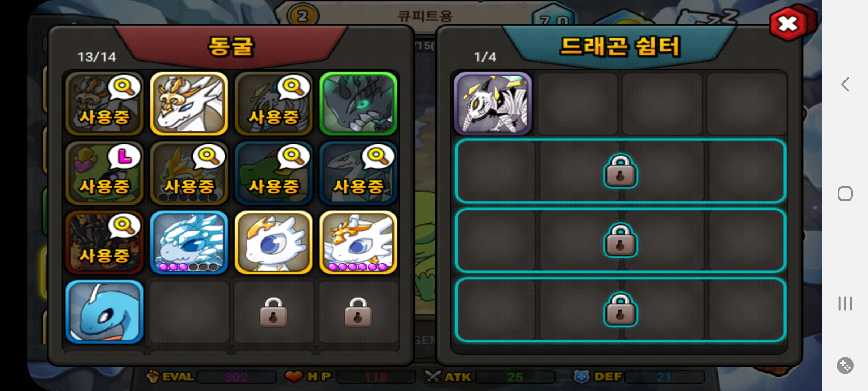Tap the empty cave slot beside sea serpent
Viewport: 868px width, 391px height.
tap(189, 312)
